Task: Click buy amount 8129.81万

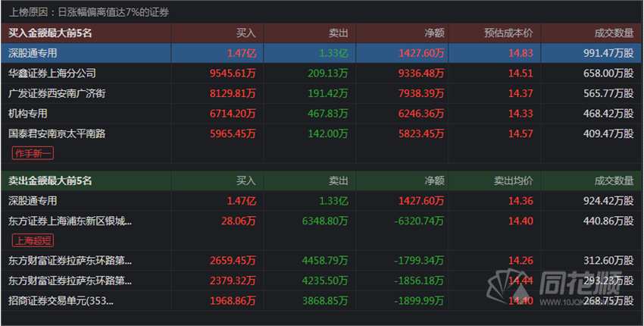Action: (233, 93)
